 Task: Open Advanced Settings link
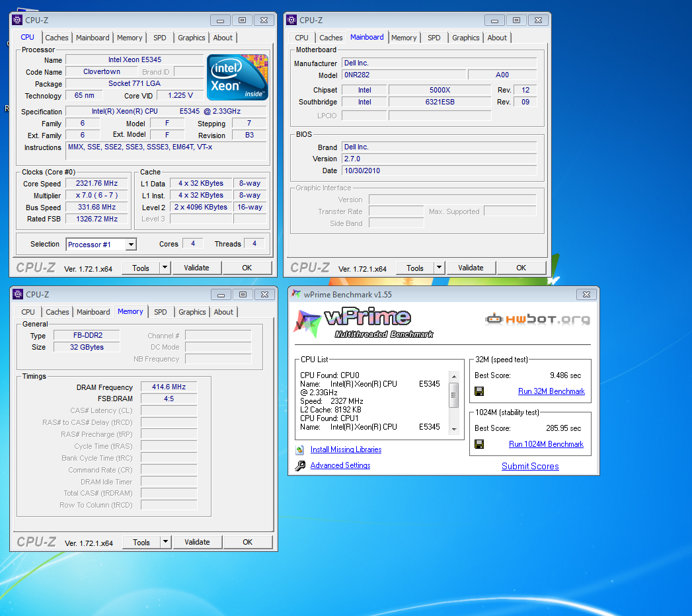(340, 465)
